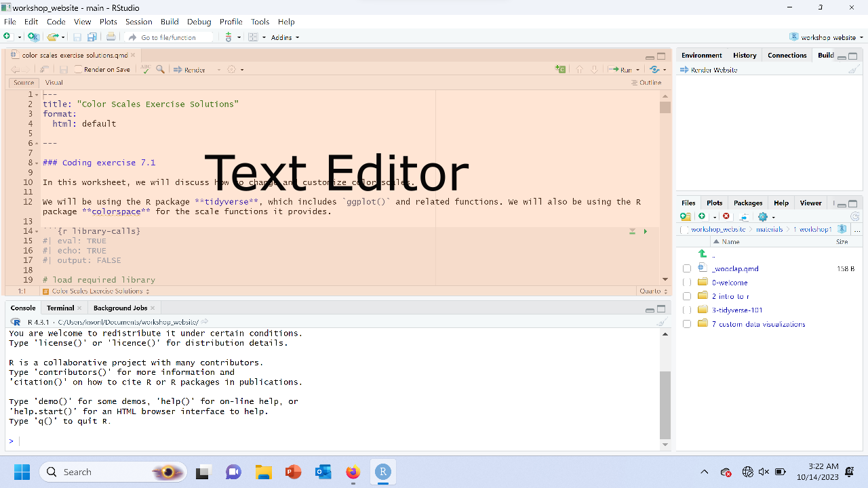
Task: Open the Session menu
Action: click(138, 22)
